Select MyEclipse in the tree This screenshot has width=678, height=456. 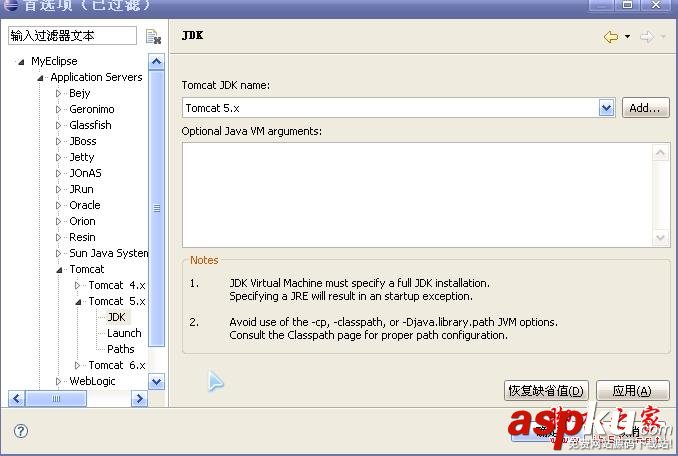pyautogui.click(x=54, y=61)
